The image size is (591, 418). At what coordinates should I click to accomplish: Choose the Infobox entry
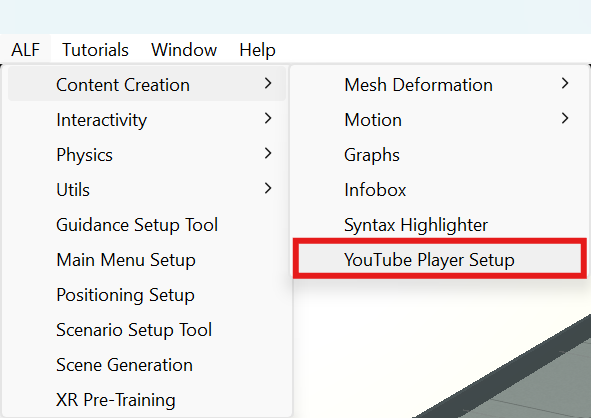[439, 190]
